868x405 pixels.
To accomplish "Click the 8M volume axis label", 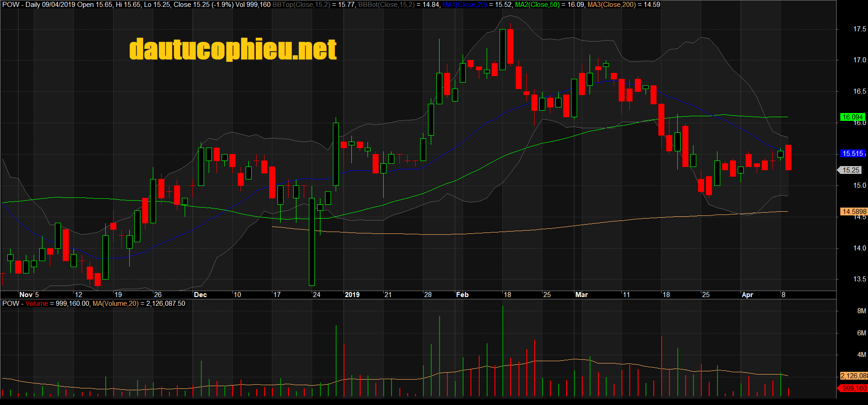I will (x=862, y=311).
